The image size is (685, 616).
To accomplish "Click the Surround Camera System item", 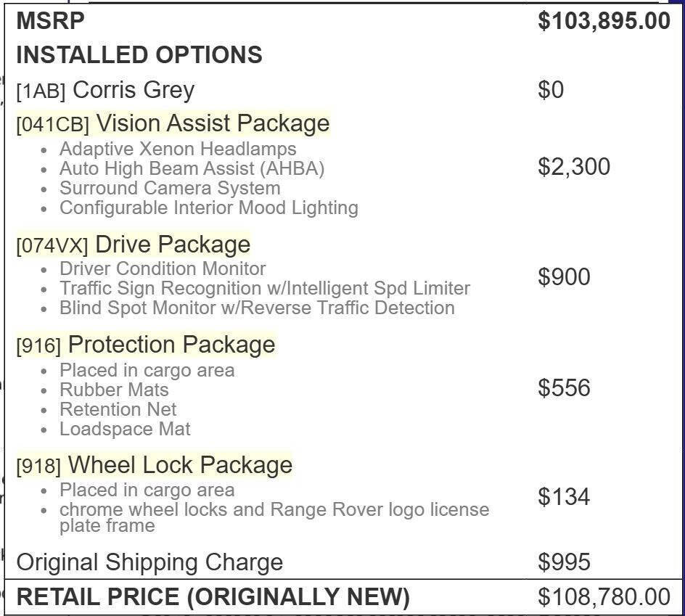I will point(170,188).
